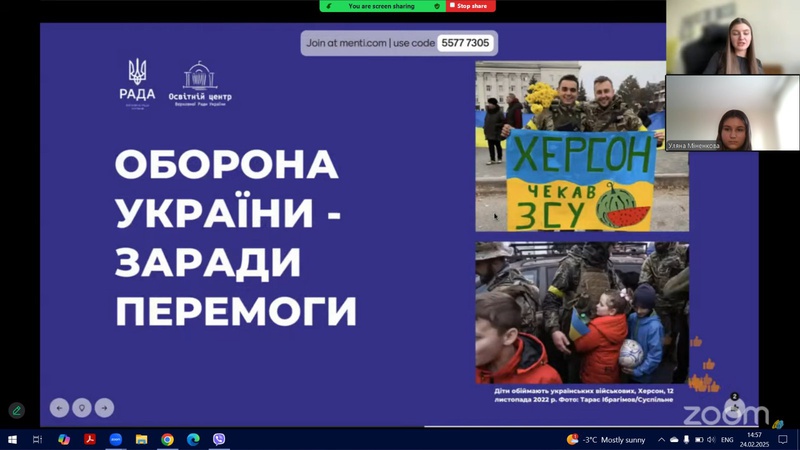Viewport: 800px width, 450px height.
Task: Open File Explorer from the taskbar
Action: [141, 439]
